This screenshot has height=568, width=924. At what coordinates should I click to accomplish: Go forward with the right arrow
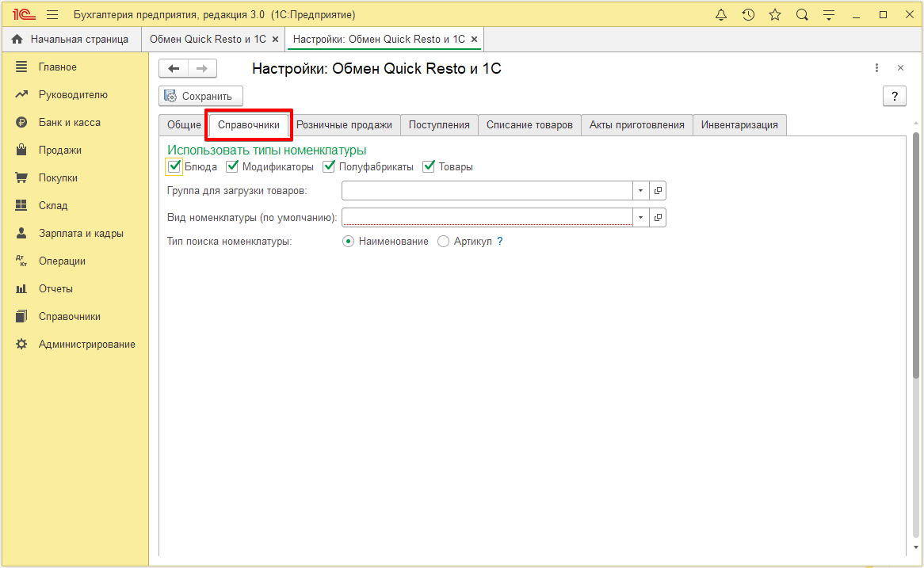click(202, 68)
